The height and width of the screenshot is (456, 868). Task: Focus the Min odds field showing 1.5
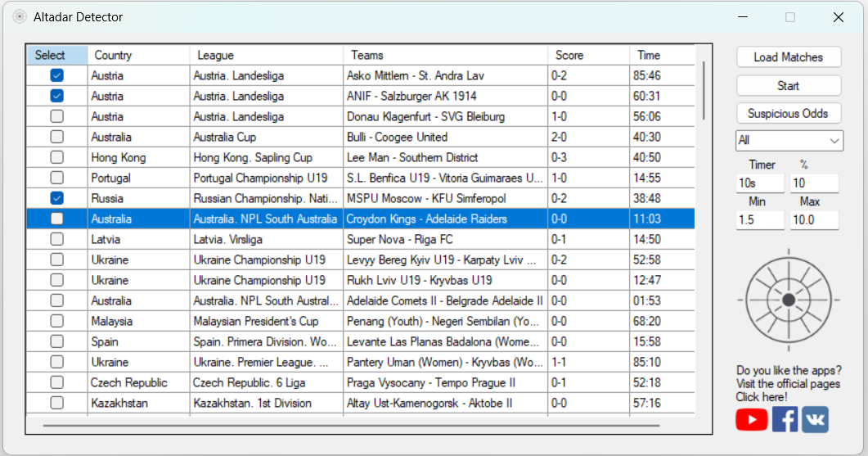tap(760, 220)
